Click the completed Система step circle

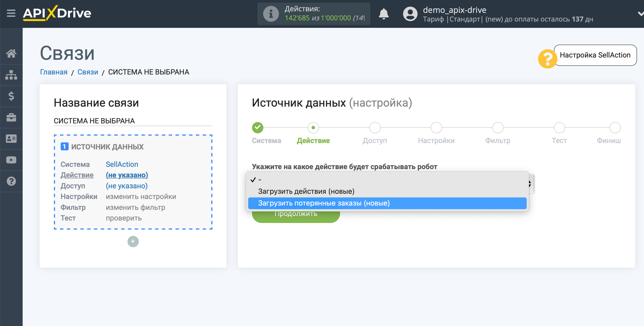coord(257,128)
